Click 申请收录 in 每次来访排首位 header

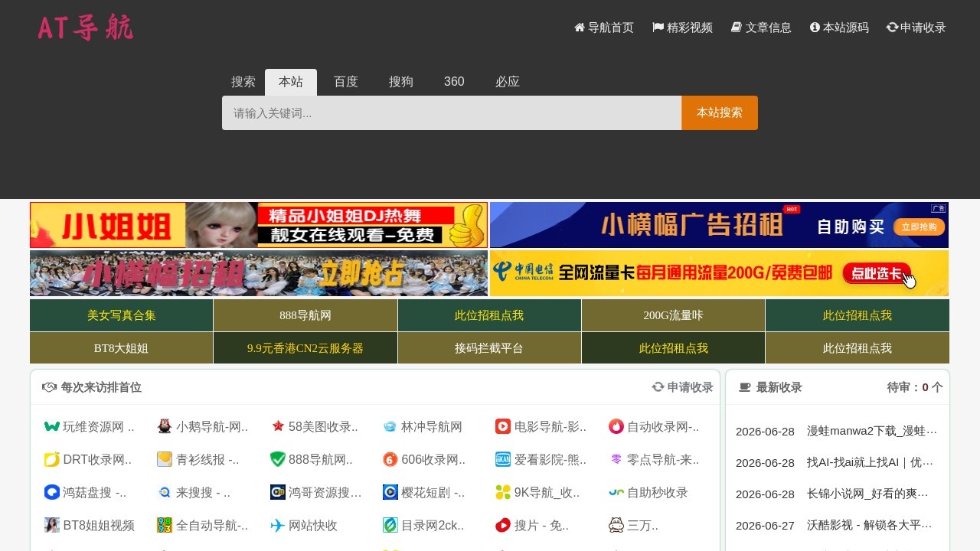pyautogui.click(x=683, y=387)
